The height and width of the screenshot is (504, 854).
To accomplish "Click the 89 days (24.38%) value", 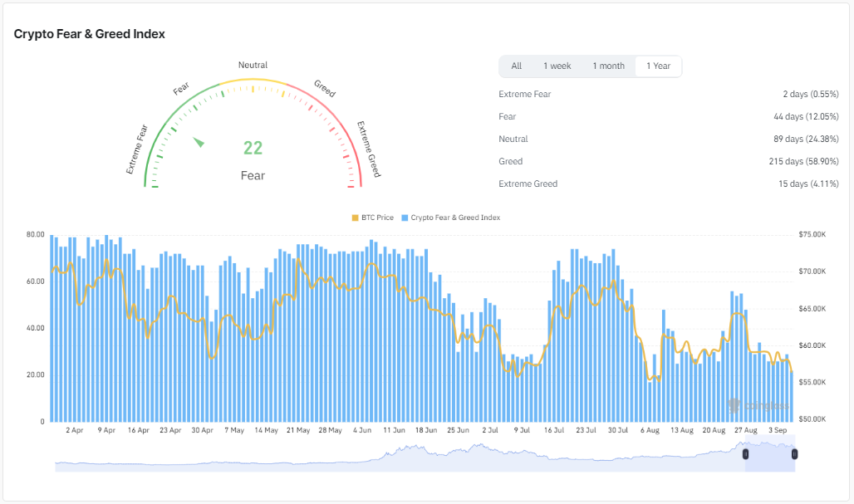I will pyautogui.click(x=806, y=139).
